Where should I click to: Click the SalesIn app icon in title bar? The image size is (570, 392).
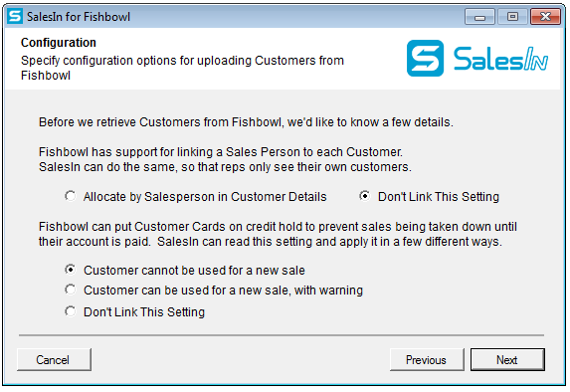pos(15,16)
